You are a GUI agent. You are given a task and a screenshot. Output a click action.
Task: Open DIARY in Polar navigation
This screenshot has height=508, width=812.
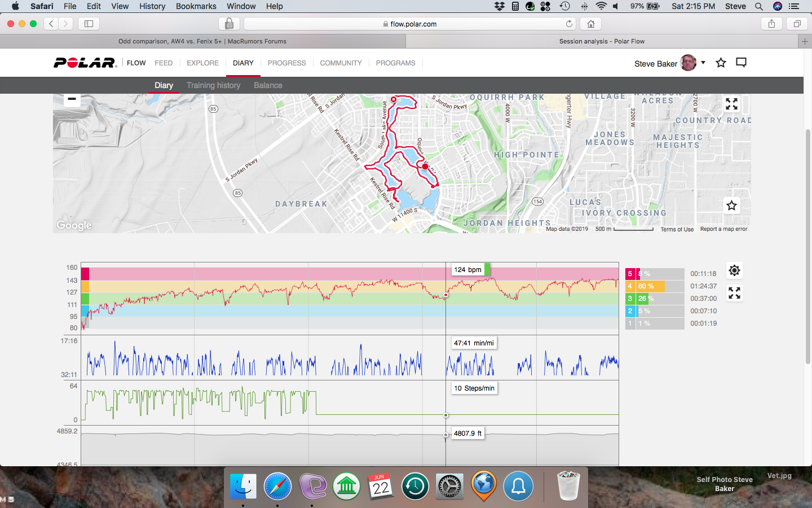click(x=243, y=63)
